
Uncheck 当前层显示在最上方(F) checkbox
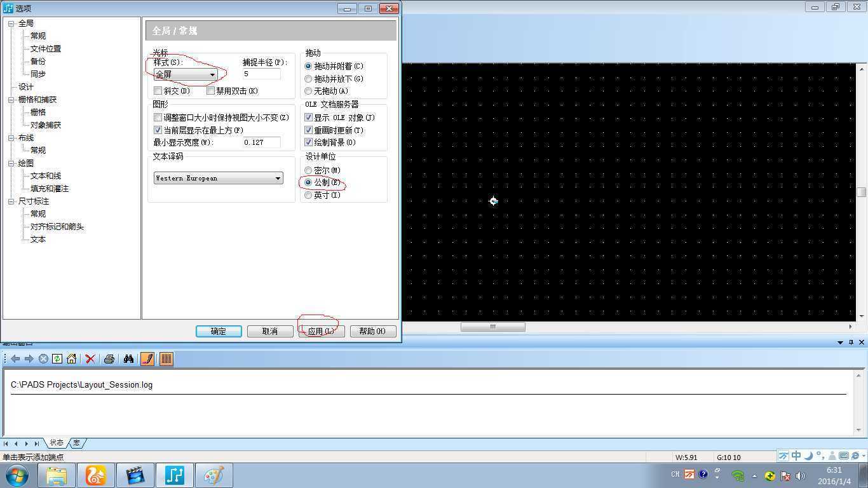158,130
